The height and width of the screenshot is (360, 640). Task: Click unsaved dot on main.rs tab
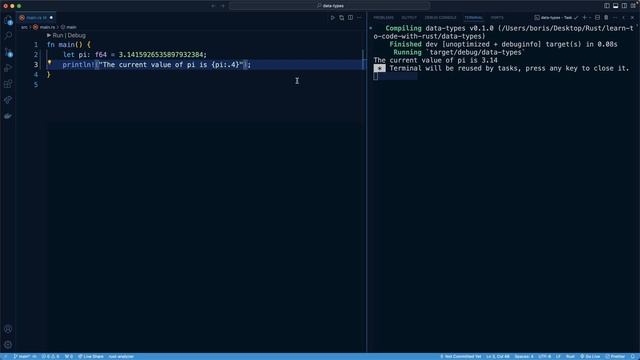(x=51, y=18)
